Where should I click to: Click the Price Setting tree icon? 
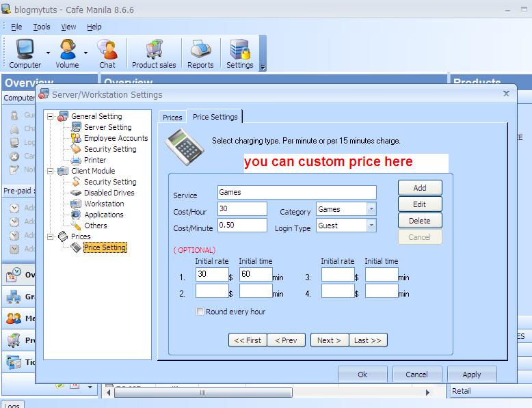pyautogui.click(x=76, y=247)
